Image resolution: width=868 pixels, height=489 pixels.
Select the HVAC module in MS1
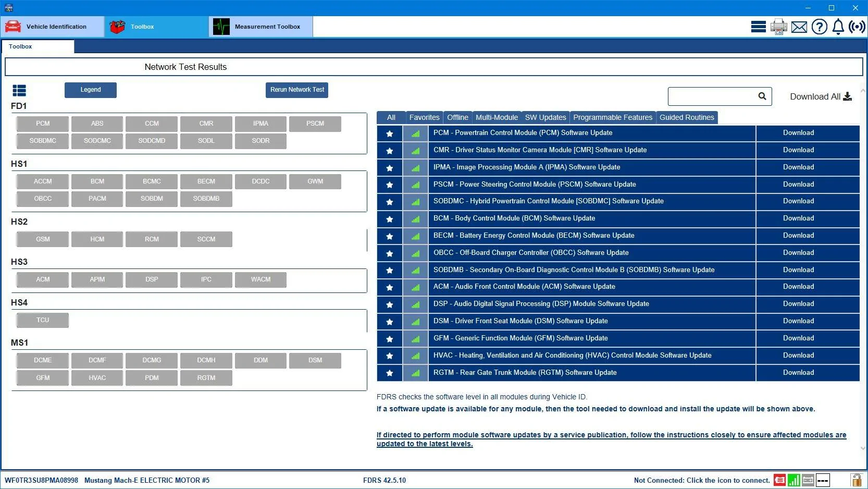(97, 378)
